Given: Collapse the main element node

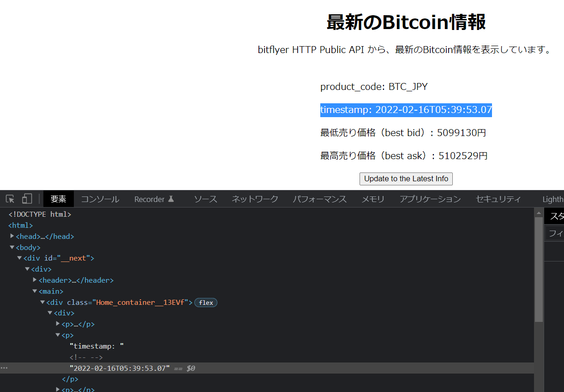Looking at the screenshot, I should (35, 291).
